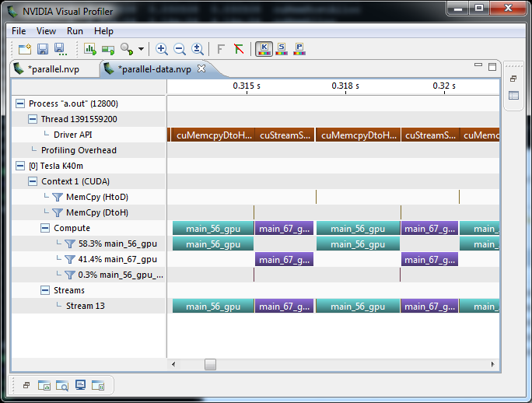
Task: Select first cuMemcpyDtoH driver API bar
Action: coord(213,135)
